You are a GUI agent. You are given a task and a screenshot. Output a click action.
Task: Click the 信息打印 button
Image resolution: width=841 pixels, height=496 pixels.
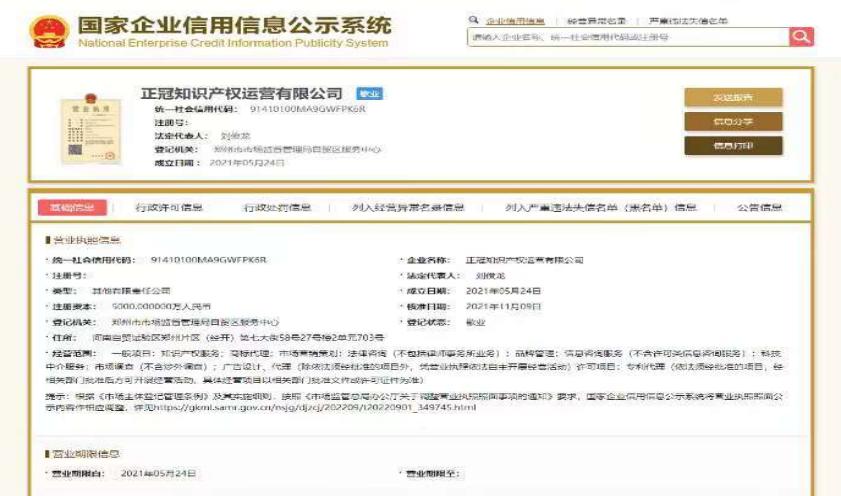point(733,145)
